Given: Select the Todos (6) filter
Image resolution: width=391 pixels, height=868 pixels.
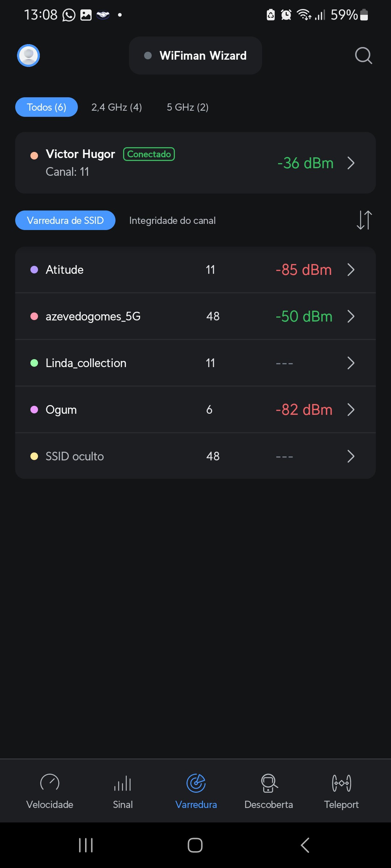Looking at the screenshot, I should click(x=46, y=107).
